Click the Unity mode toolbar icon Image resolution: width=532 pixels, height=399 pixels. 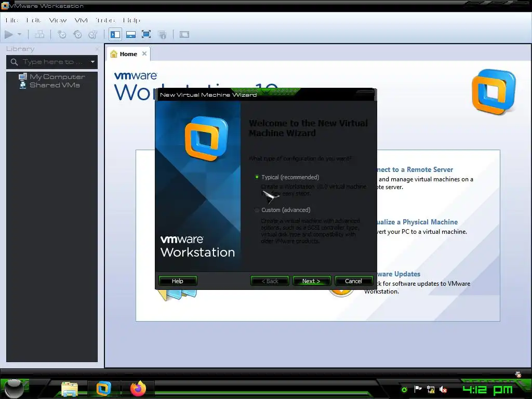(x=162, y=34)
